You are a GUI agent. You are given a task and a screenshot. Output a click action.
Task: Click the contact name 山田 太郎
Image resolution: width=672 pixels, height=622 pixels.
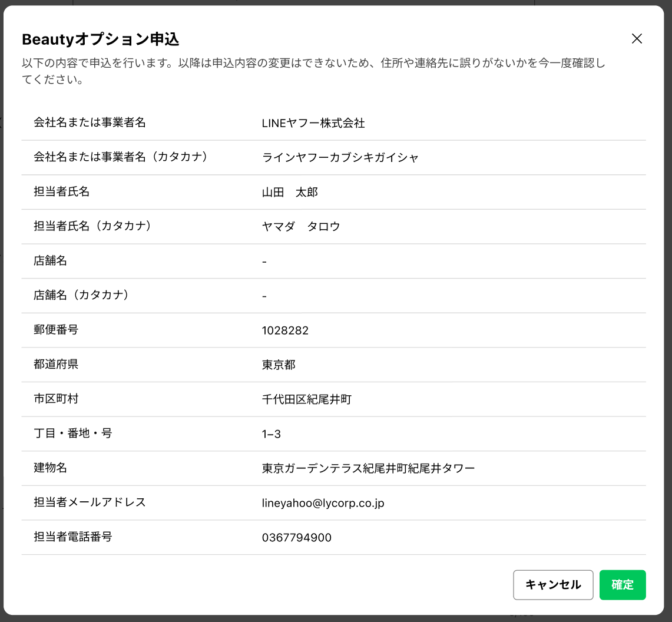(290, 192)
